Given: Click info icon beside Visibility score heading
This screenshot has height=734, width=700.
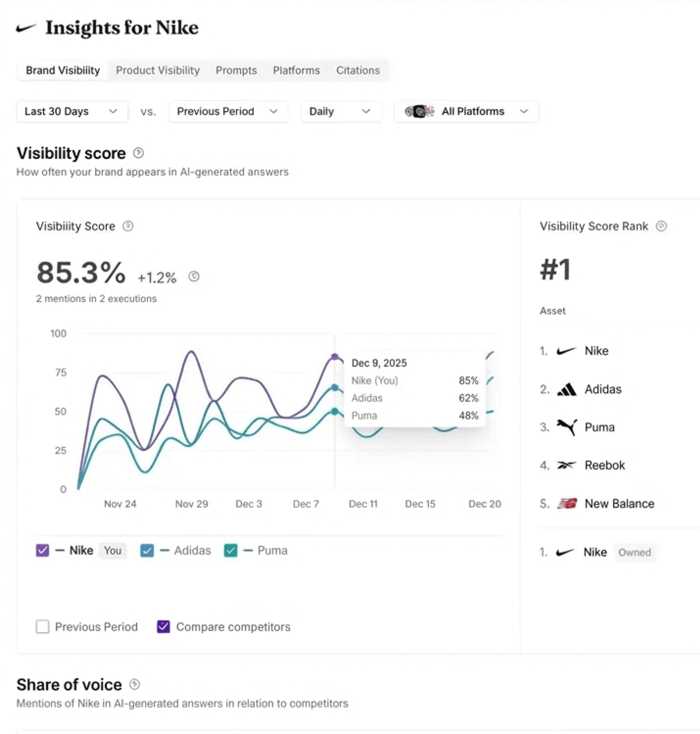Looking at the screenshot, I should pos(138,153).
